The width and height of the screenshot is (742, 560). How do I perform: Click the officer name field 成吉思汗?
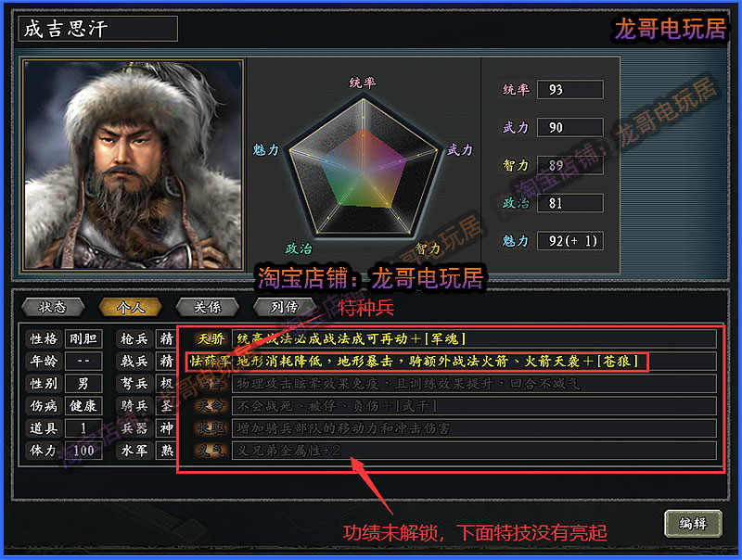point(98,29)
